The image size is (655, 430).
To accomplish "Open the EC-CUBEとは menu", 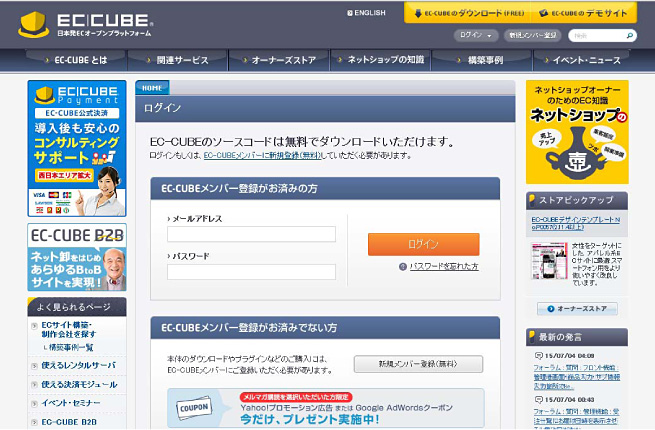I will pos(76,60).
